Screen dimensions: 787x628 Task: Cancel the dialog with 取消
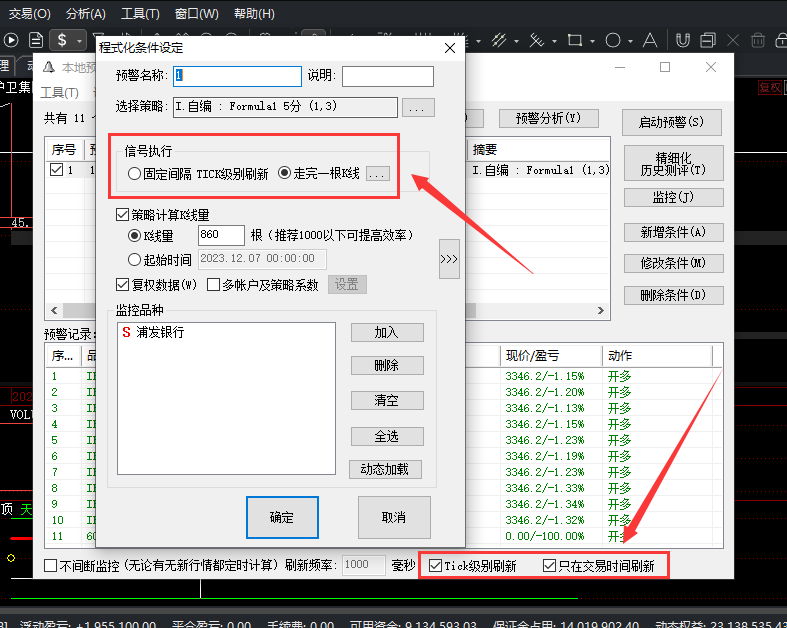pyautogui.click(x=394, y=517)
